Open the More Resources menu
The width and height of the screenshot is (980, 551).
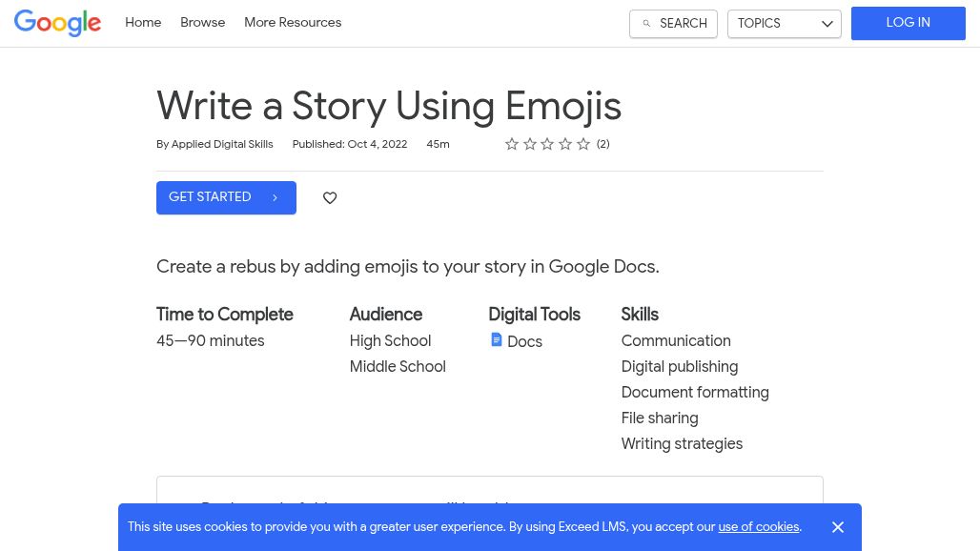tap(293, 23)
